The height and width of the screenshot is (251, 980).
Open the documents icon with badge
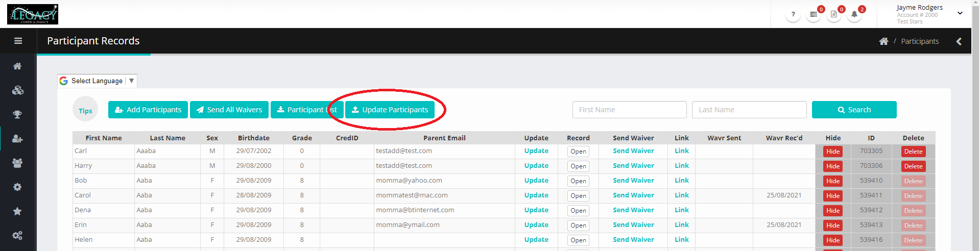pyautogui.click(x=834, y=14)
